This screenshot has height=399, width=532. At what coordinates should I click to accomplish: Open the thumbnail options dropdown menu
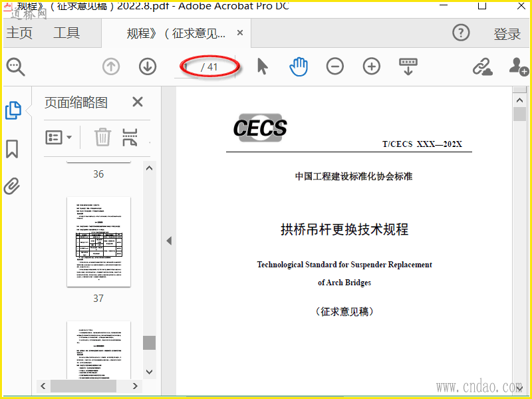(59, 137)
